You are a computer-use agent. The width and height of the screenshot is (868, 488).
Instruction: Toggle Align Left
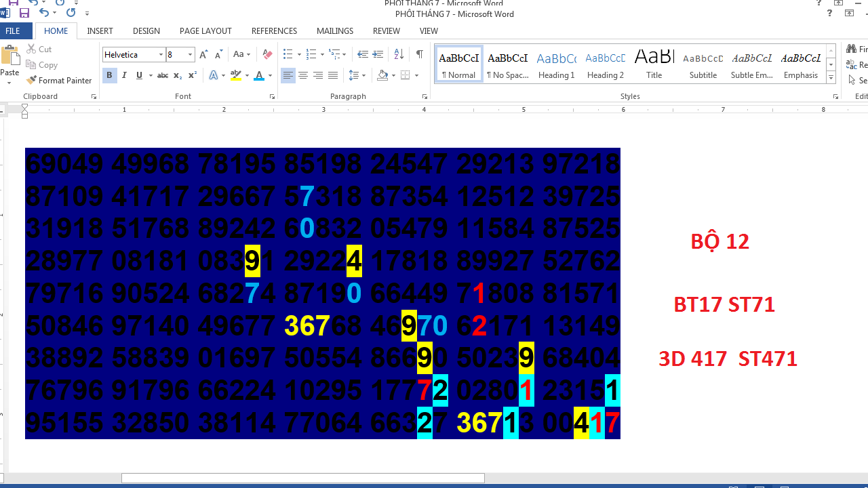pyautogui.click(x=288, y=75)
